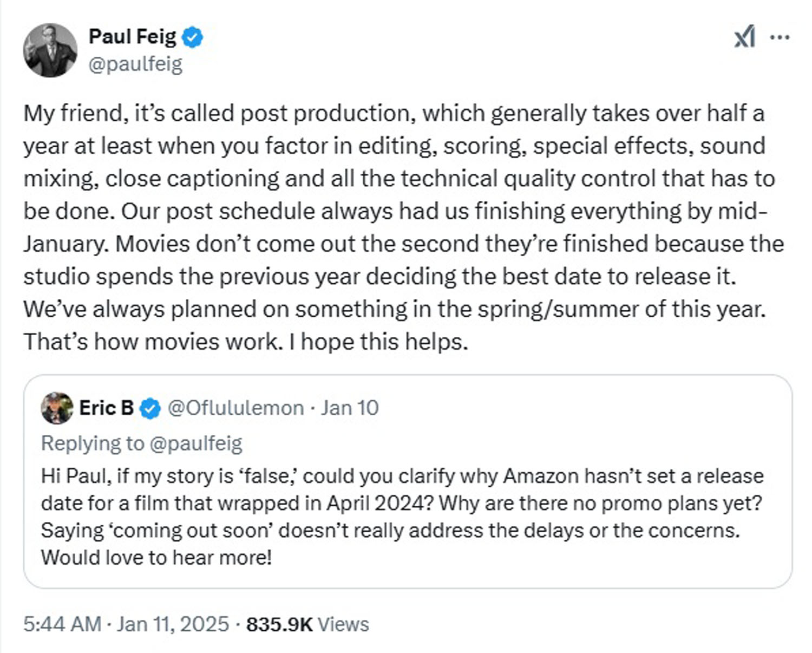This screenshot has height=653, width=812.
Task: Open the Grok icon beside the post
Action: tap(744, 37)
